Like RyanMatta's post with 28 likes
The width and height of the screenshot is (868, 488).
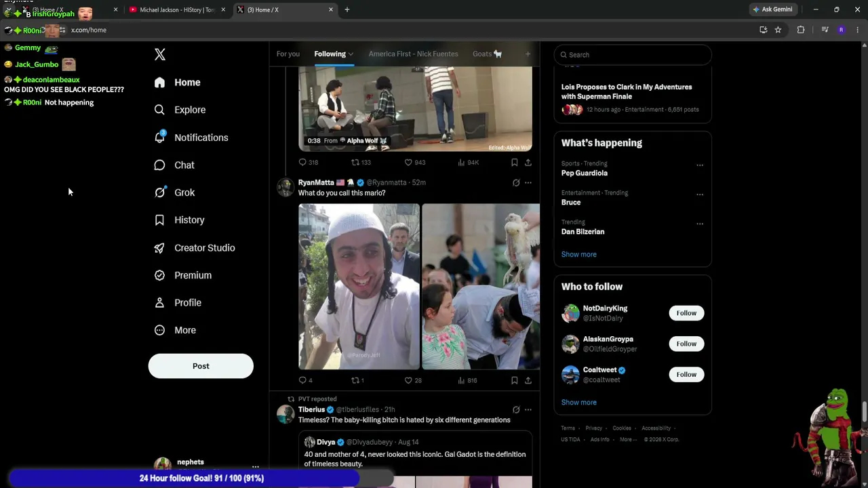(x=413, y=380)
